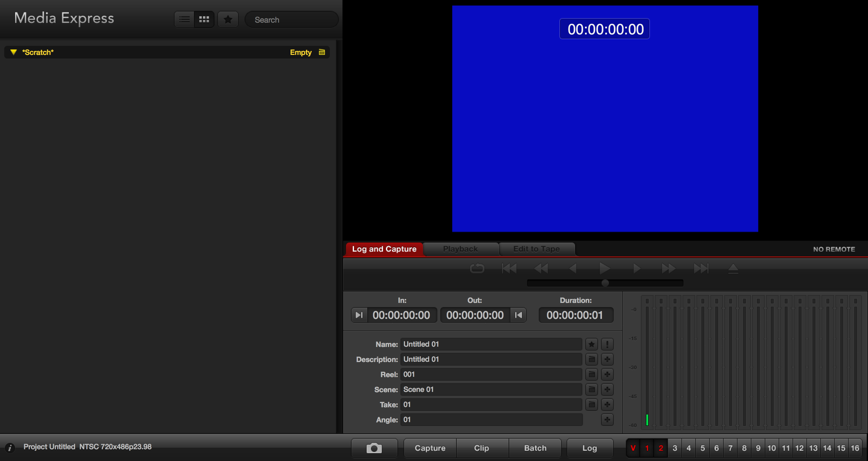Enable audio channel 16

pyautogui.click(x=855, y=448)
